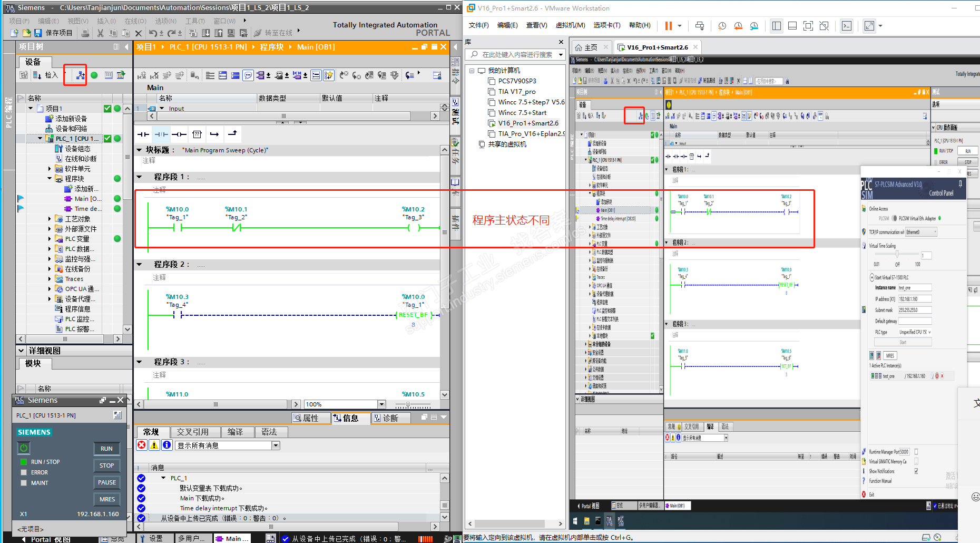Collapse 程序段 1 network

pos(140,177)
